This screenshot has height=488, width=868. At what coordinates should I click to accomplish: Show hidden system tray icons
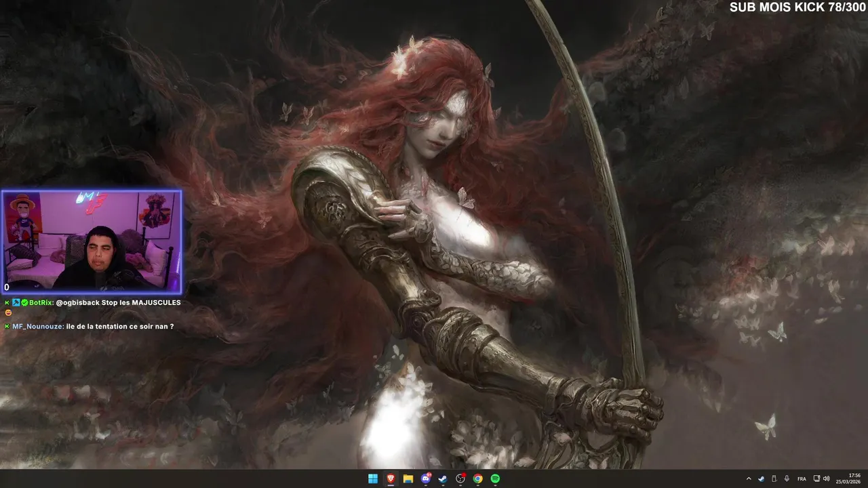(749, 479)
